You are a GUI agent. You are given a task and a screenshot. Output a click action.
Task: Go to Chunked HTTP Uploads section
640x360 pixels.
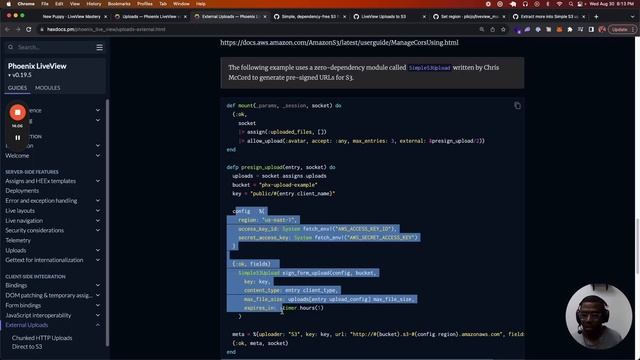[x=42, y=338]
